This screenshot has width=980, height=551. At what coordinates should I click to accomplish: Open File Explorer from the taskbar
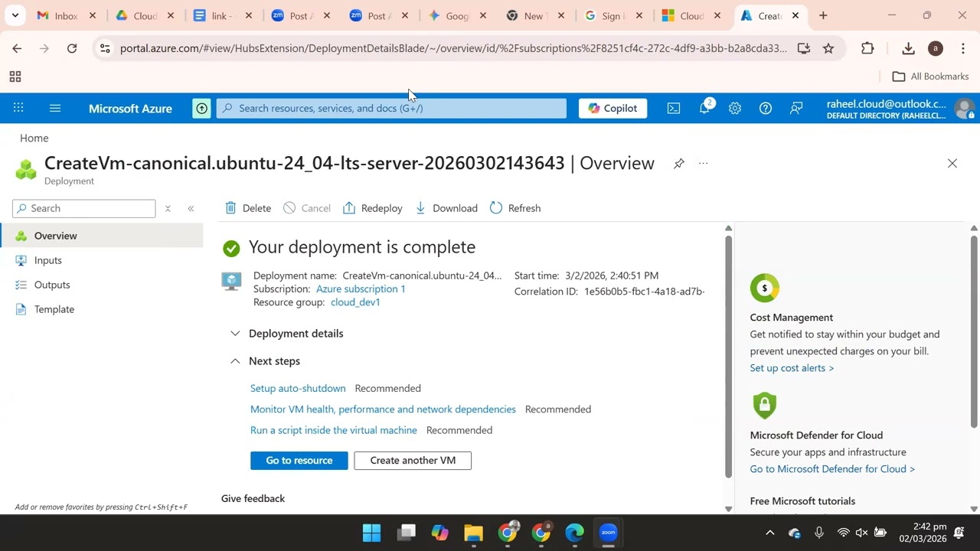(x=474, y=533)
